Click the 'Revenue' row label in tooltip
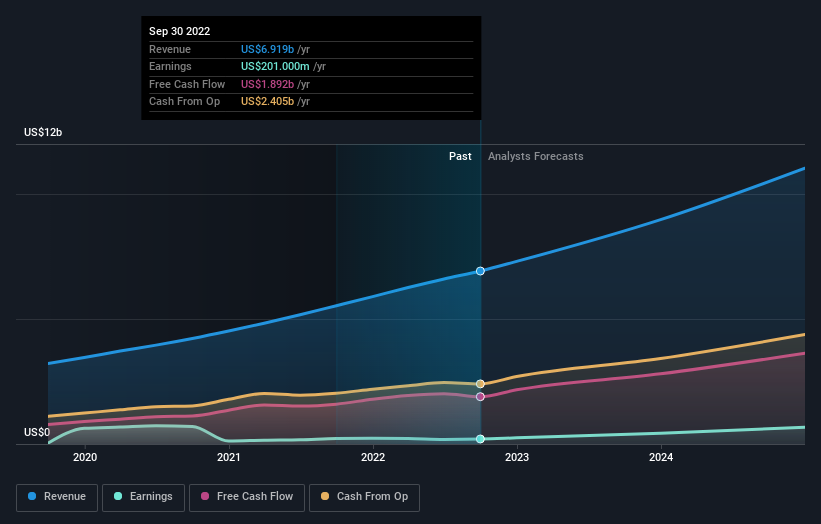 170,49
